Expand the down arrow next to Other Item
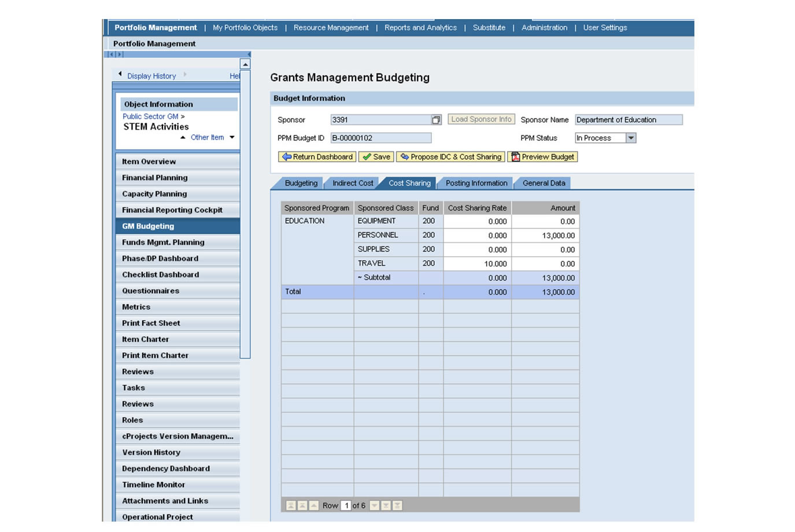Screen dimensions: 795x532 point(232,138)
